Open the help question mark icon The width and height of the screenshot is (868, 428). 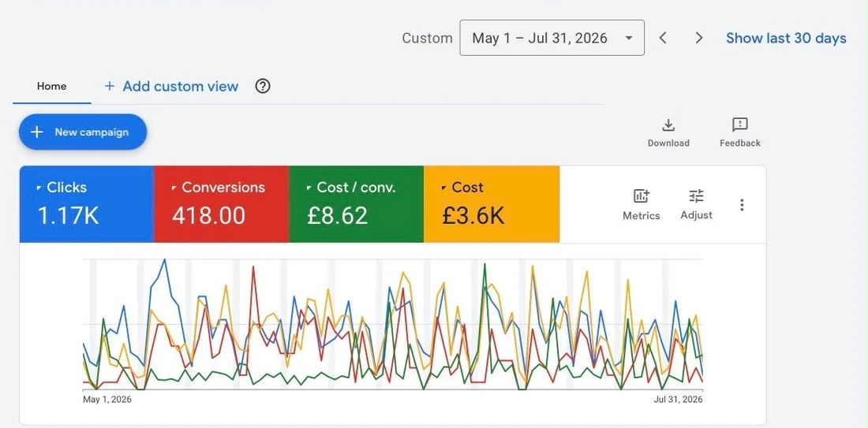point(263,86)
